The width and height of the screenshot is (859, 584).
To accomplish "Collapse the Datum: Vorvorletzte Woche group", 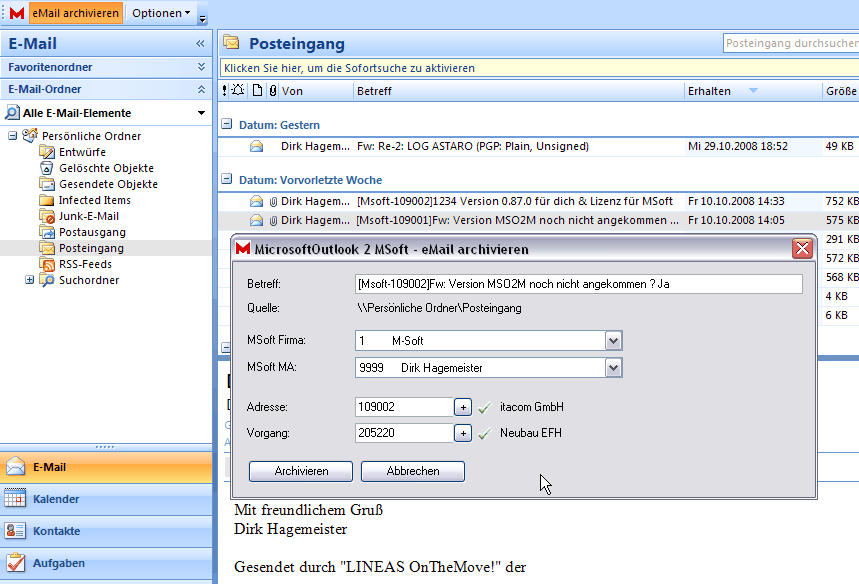I will (x=226, y=179).
